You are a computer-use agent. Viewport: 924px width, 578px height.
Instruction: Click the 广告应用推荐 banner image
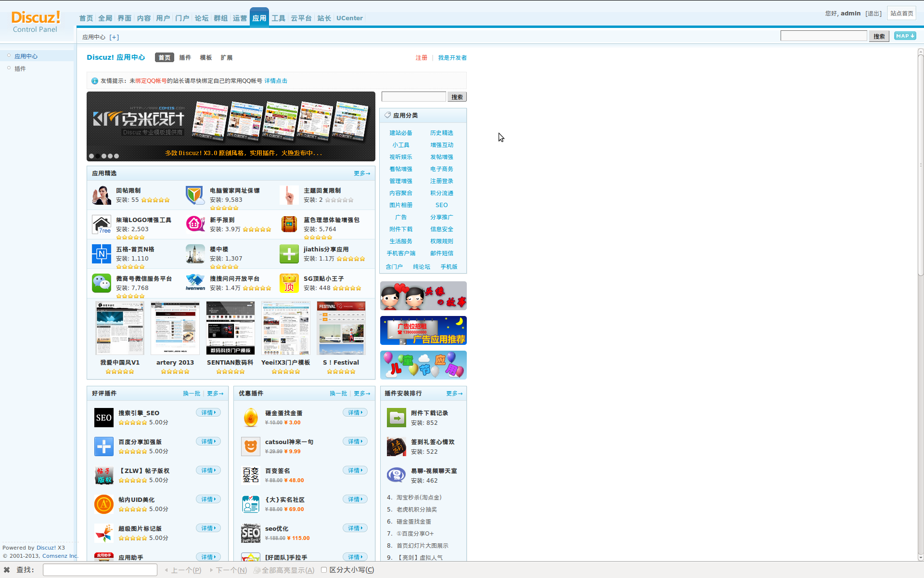[423, 330]
